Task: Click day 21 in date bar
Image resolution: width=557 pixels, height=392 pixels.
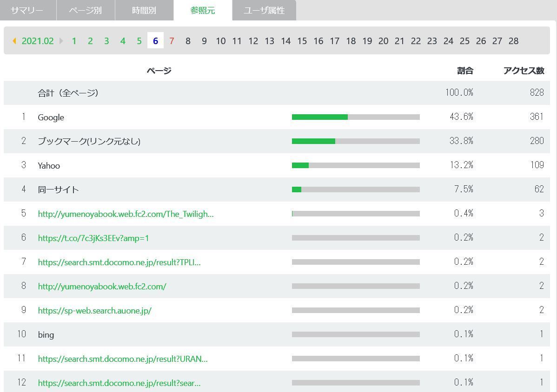Action: [x=399, y=41]
